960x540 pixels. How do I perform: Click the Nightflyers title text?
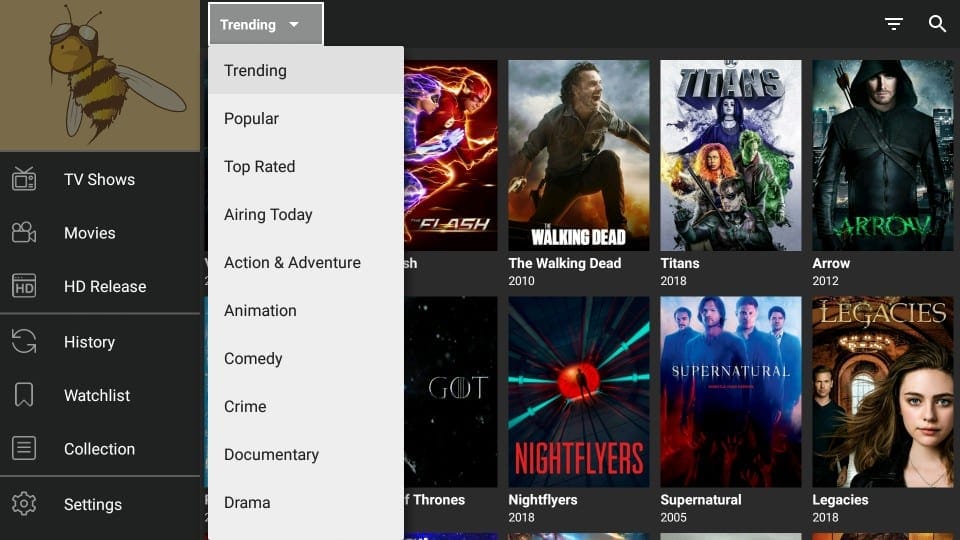tap(542, 500)
